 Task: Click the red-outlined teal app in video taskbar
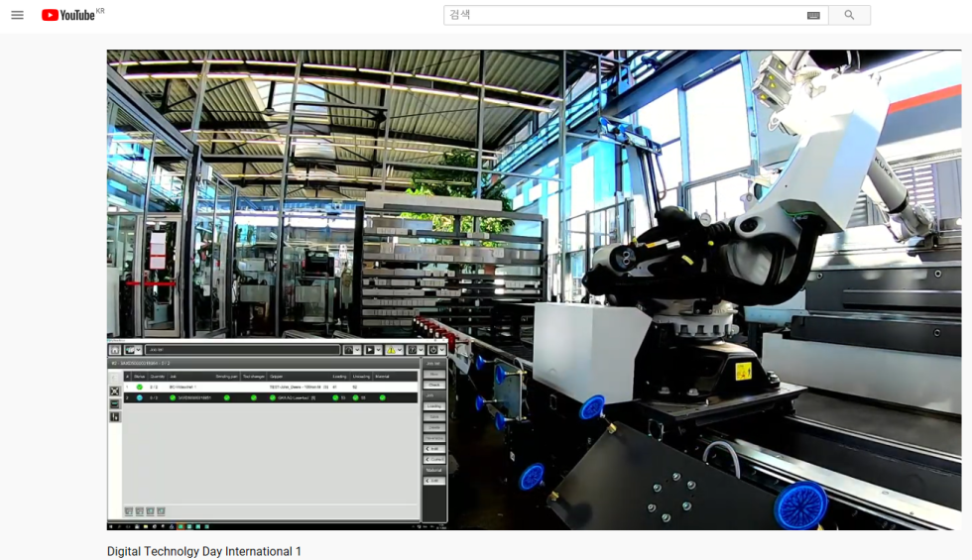pyautogui.click(x=181, y=526)
